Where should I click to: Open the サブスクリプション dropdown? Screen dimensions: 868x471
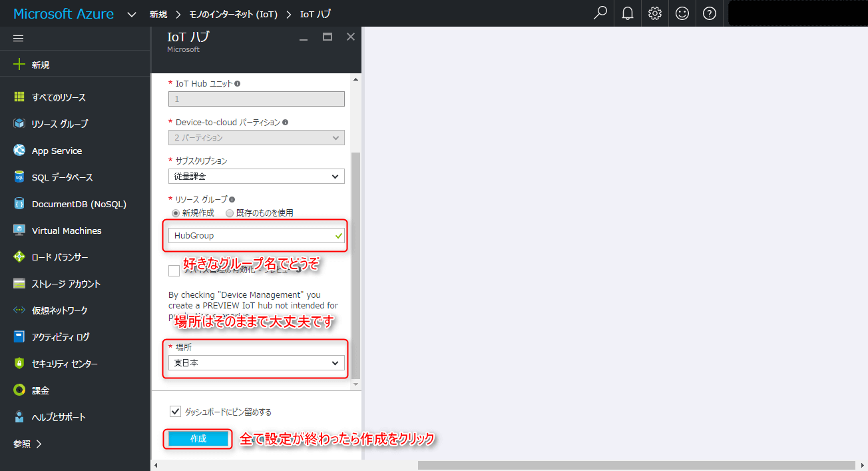[x=256, y=177]
